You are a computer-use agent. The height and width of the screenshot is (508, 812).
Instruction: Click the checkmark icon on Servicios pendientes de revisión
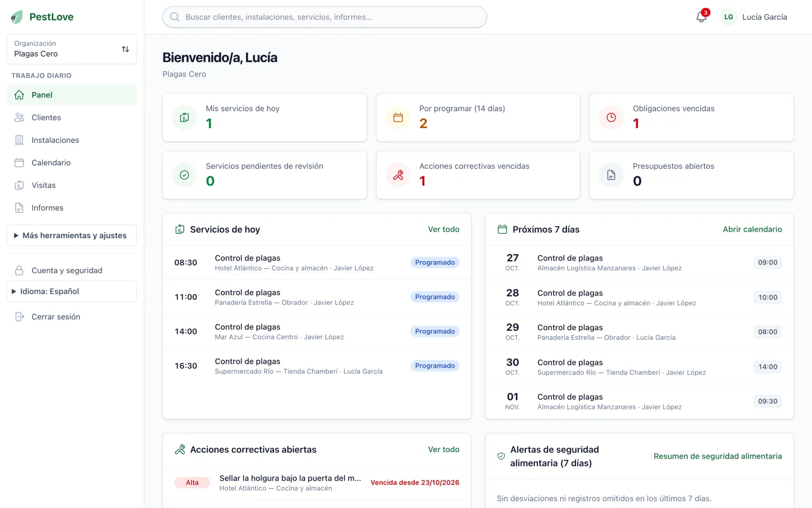185,175
